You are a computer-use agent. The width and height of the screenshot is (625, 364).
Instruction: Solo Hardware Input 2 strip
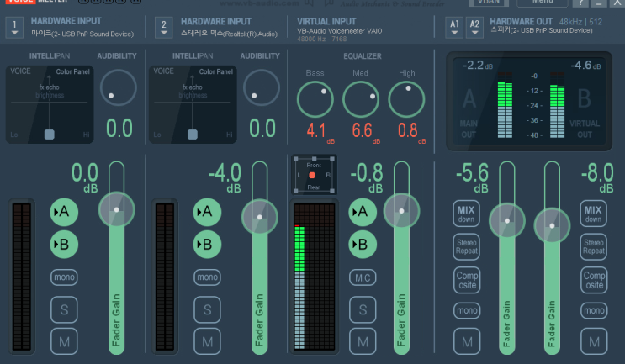207,309
